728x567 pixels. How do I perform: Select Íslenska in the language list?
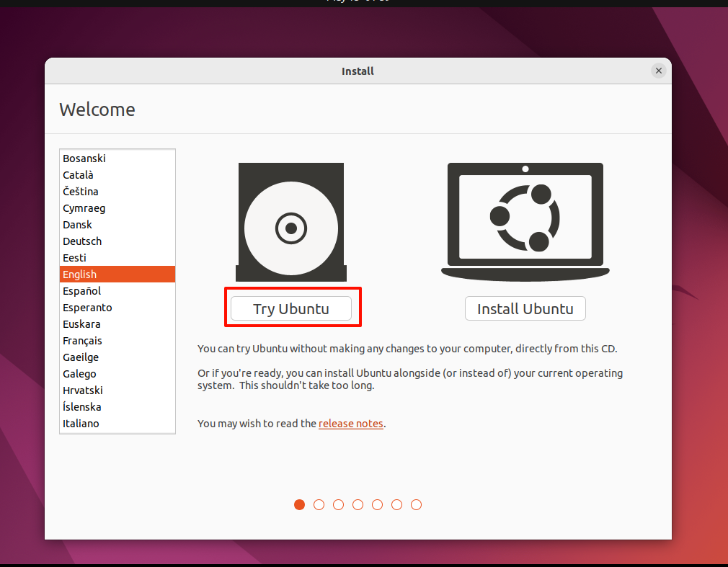pos(117,407)
